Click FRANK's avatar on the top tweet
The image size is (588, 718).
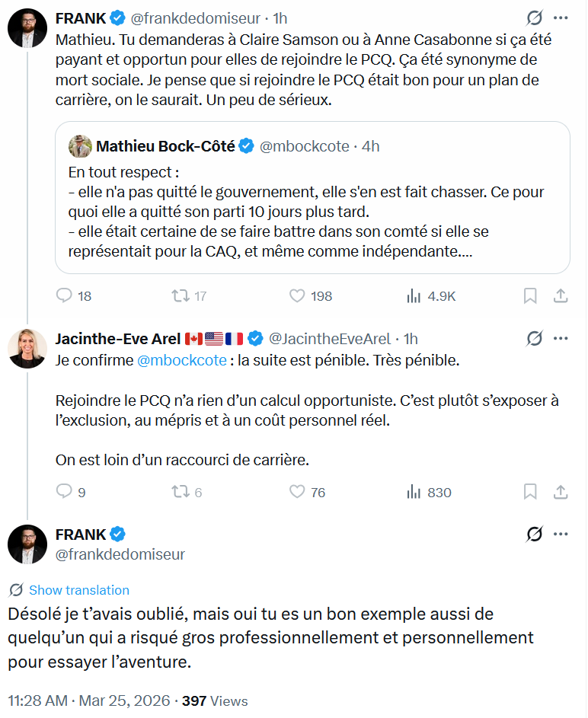[27, 28]
